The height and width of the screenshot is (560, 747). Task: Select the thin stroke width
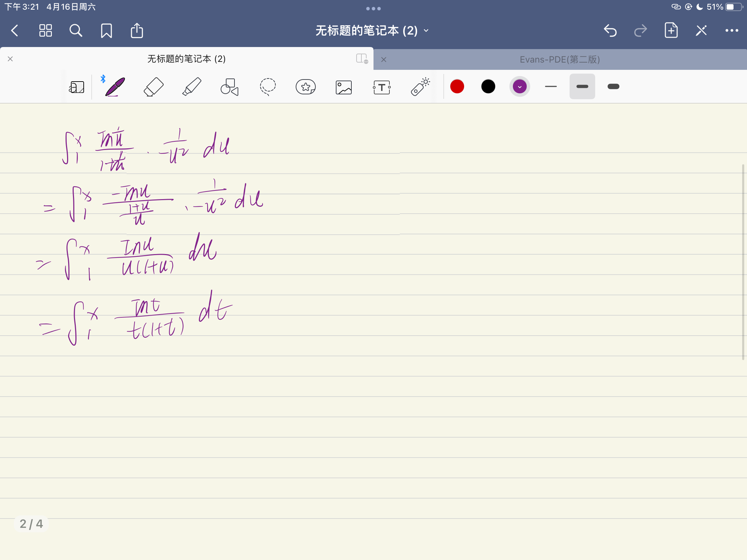[x=551, y=86]
